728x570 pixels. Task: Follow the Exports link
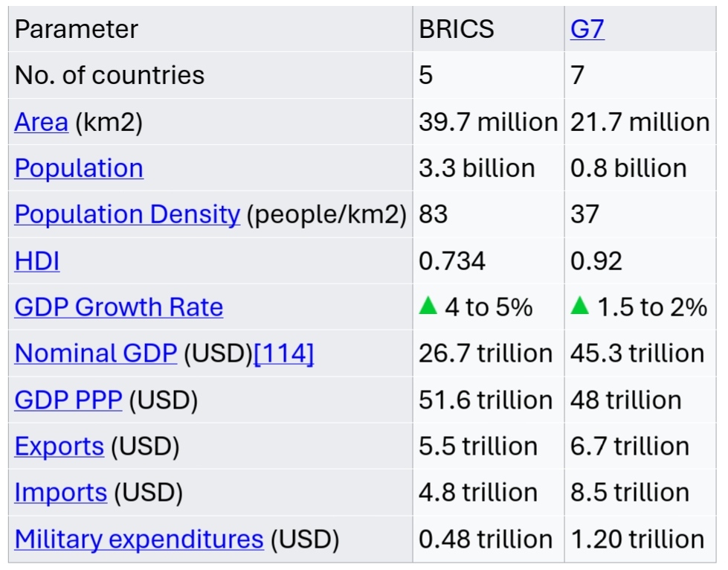click(x=59, y=446)
